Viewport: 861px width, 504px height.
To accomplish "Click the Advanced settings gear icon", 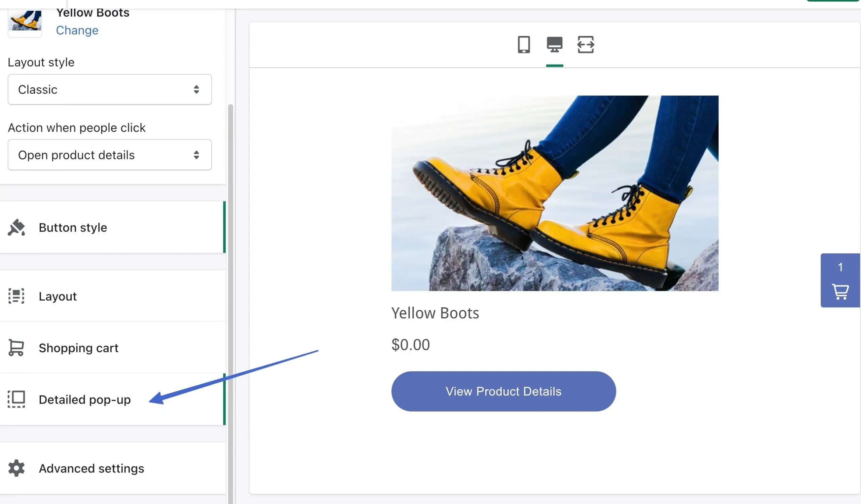I will click(16, 468).
